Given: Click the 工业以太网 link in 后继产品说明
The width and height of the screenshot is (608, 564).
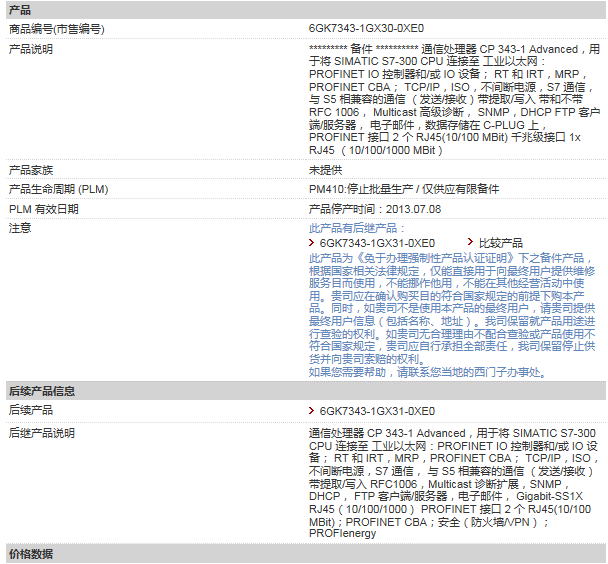Looking at the screenshot, I should (399, 446).
